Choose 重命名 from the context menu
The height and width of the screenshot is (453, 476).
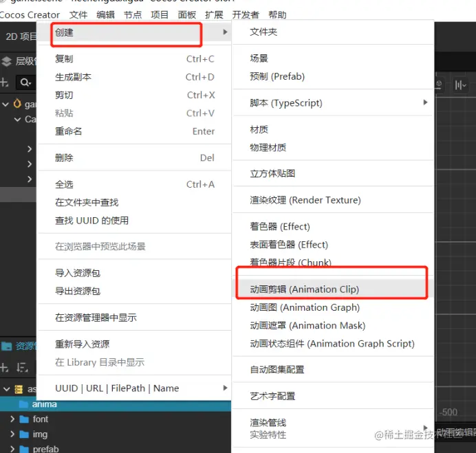135,131
